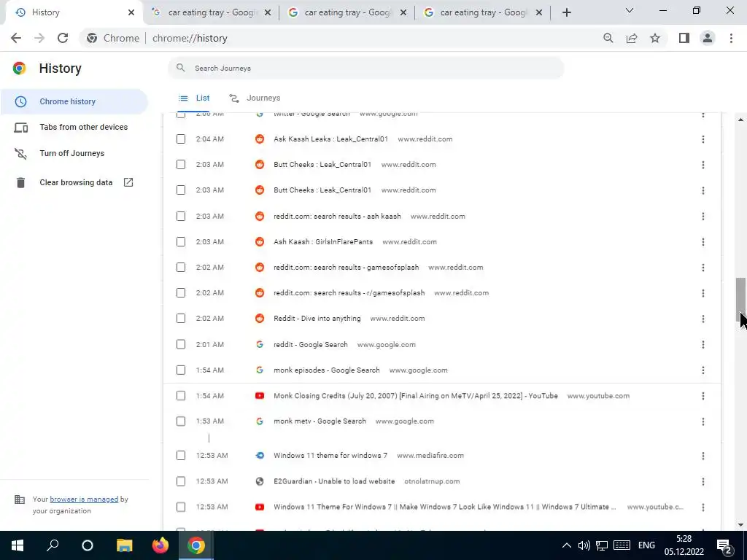Image resolution: width=747 pixels, height=560 pixels.
Task: Select checkbox for monk episodes search
Action: (181, 370)
